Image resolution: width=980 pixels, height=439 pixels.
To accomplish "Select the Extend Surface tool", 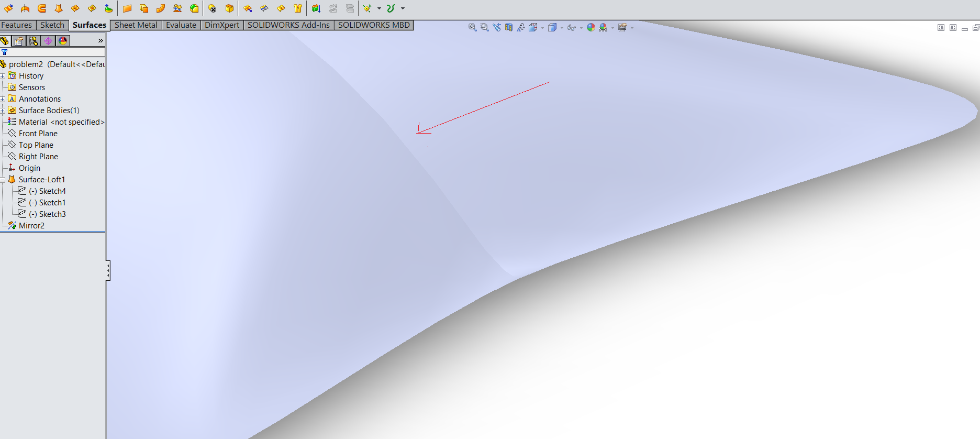I will (x=248, y=8).
